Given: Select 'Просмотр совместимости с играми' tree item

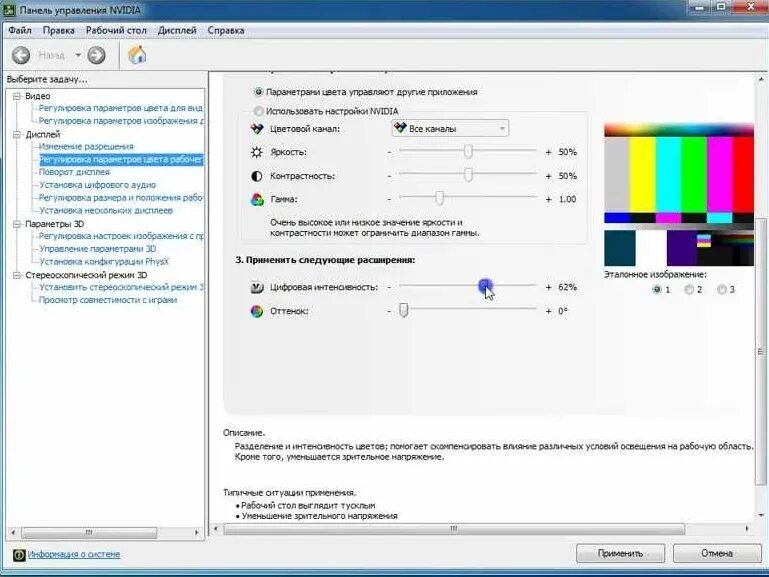Looking at the screenshot, I should (x=108, y=300).
